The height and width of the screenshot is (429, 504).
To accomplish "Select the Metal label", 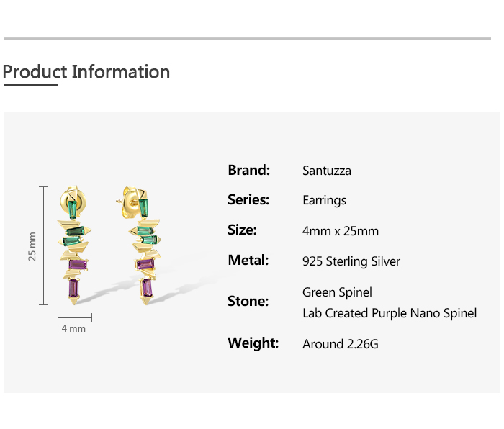I will point(248,260).
